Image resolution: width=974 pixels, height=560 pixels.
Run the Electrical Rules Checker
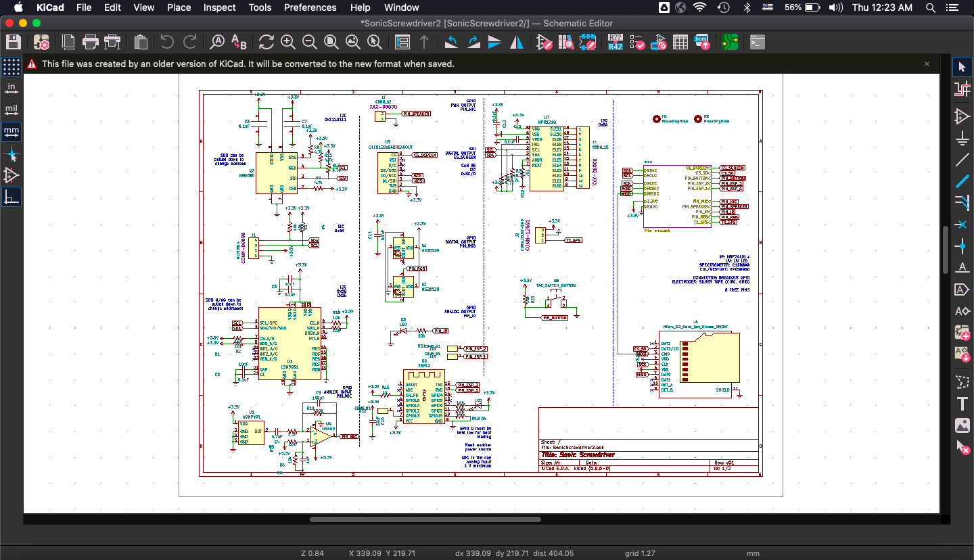coord(636,42)
